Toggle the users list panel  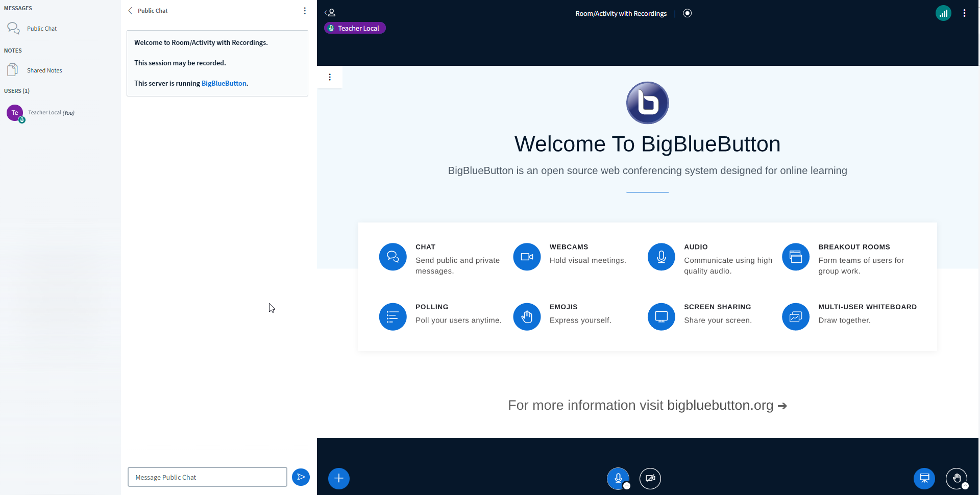coord(330,13)
